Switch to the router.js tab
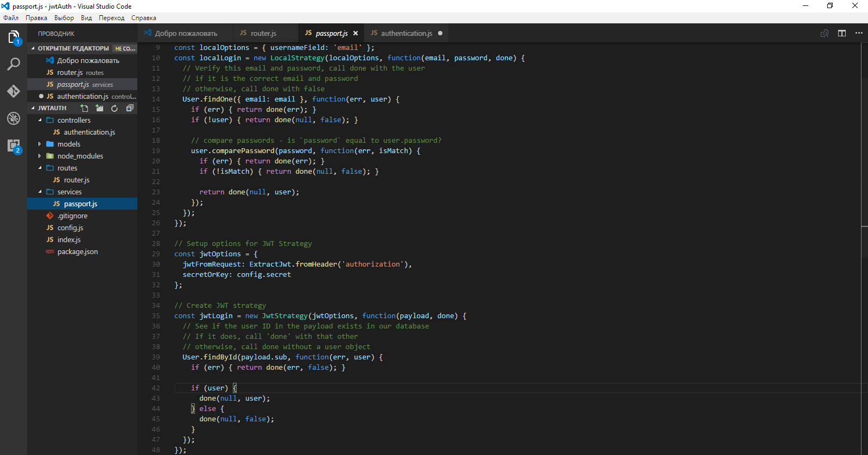 [x=265, y=33]
